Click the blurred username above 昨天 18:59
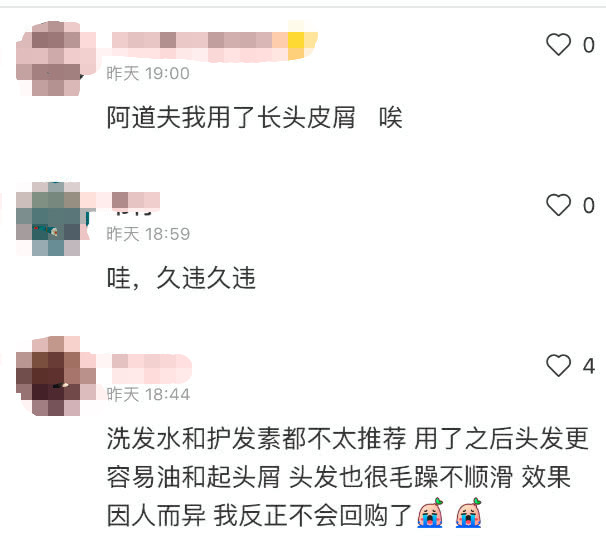Screen dimensions: 606x551 point(136,201)
